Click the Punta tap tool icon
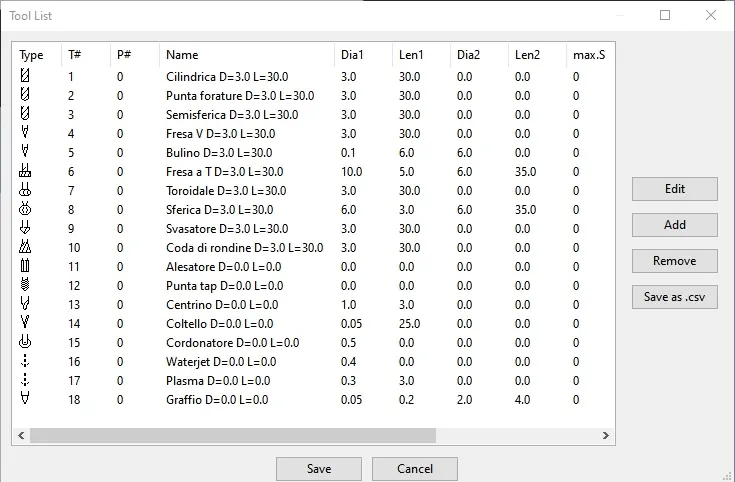This screenshot has height=482, width=735. 25,285
